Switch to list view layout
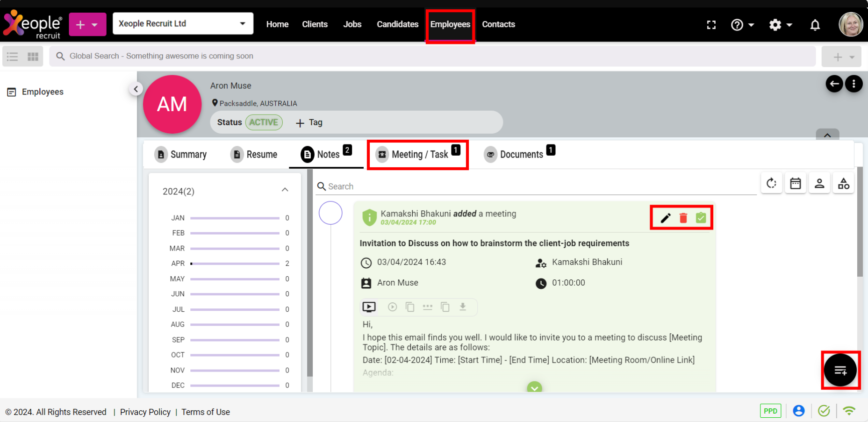Screen dimensions: 868x422 tap(13, 57)
